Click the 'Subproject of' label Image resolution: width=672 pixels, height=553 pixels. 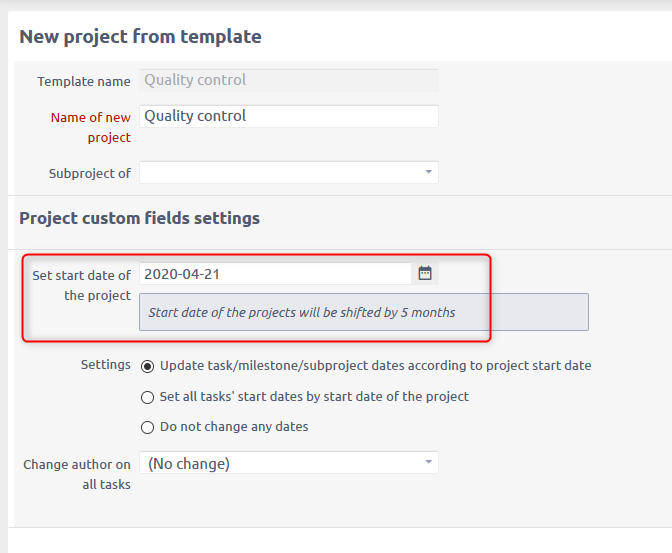tap(89, 173)
